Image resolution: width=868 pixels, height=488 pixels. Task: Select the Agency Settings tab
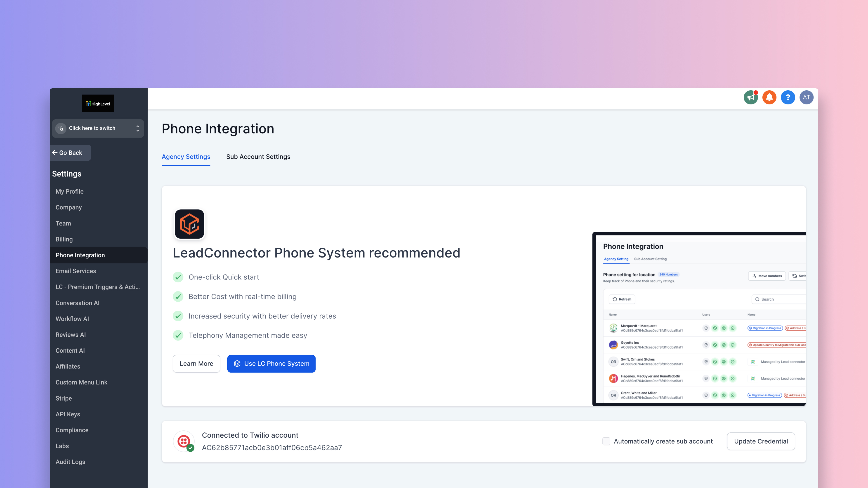[x=186, y=157]
